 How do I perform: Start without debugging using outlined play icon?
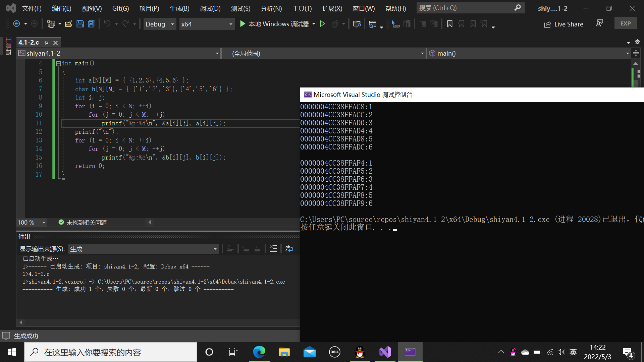322,24
